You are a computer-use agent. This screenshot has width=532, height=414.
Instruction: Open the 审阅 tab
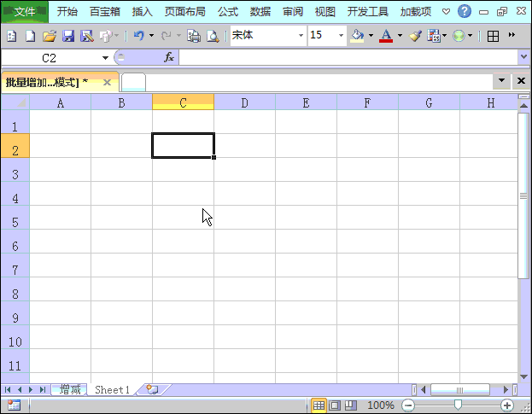[x=293, y=12]
